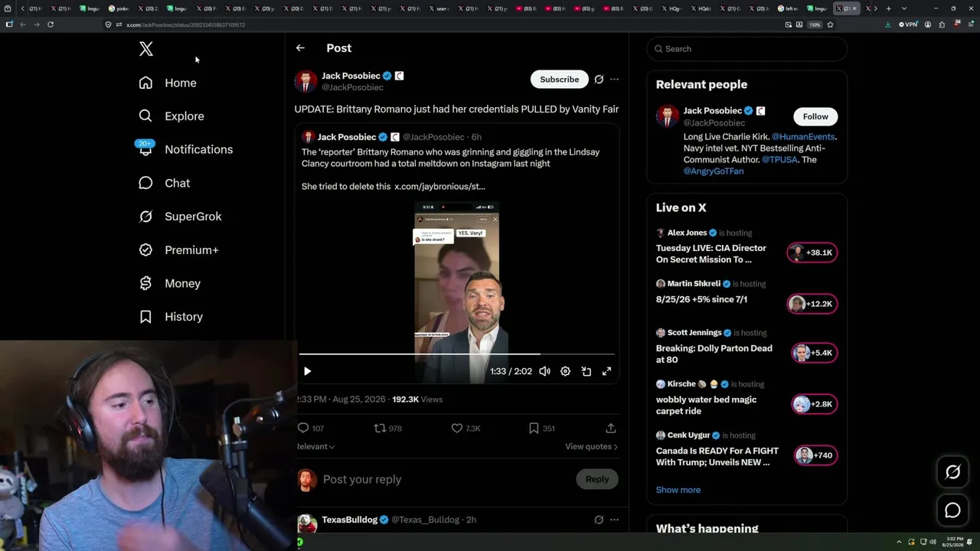Open Notifications in the sidebar

coord(185,149)
